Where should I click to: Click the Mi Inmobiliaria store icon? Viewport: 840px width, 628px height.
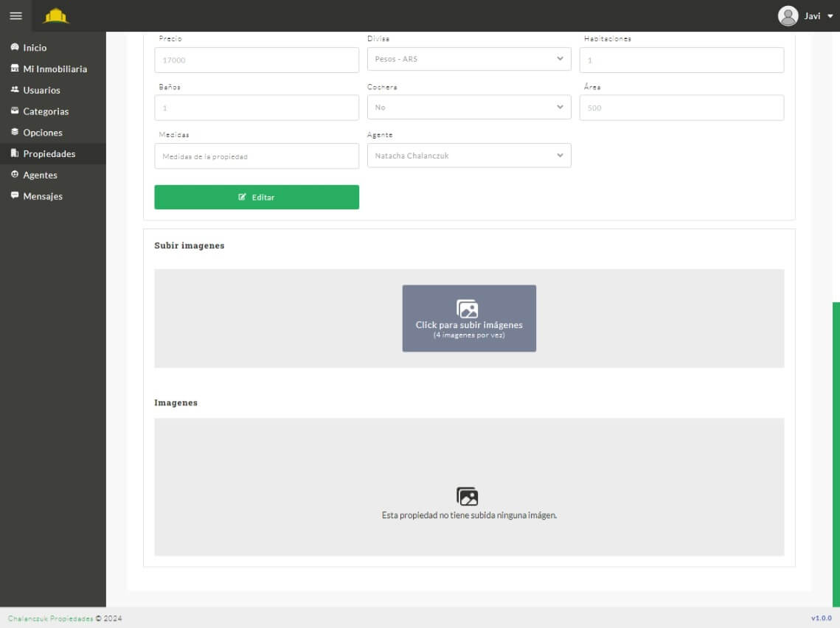[15, 69]
